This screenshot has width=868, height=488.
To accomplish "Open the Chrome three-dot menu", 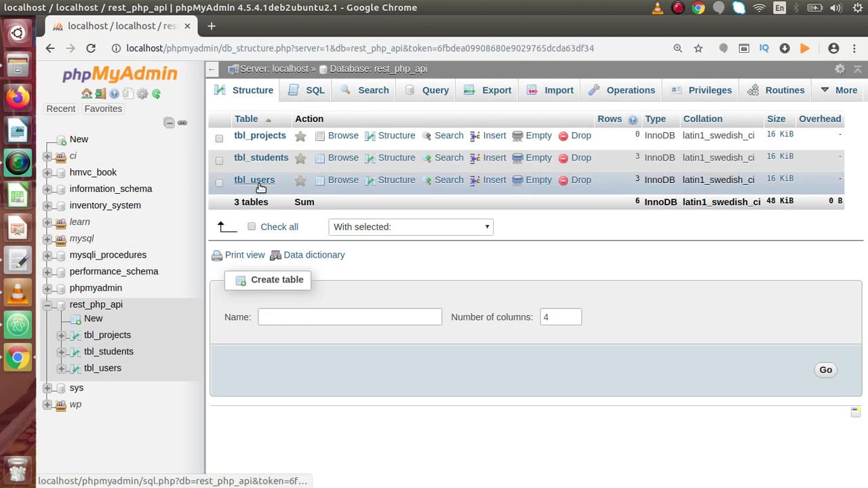I will (854, 48).
